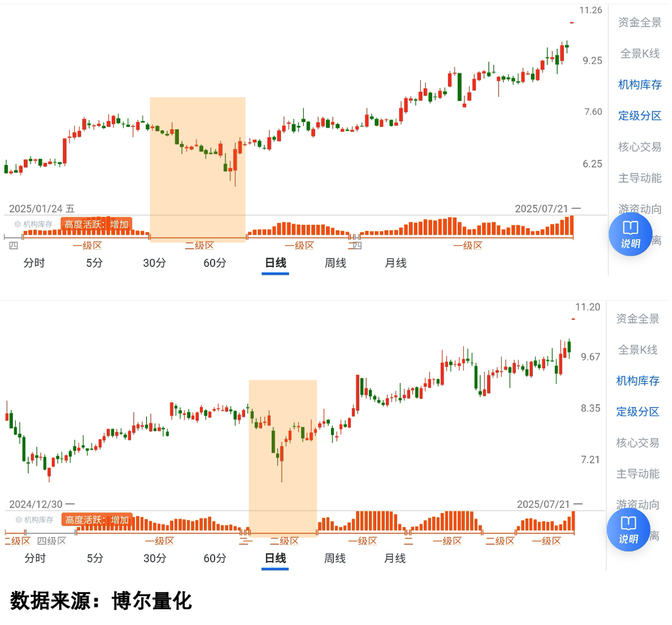Click gear icon beside 机构库存 in lower chart
Screen dimensions: 672x625
click(x=19, y=519)
